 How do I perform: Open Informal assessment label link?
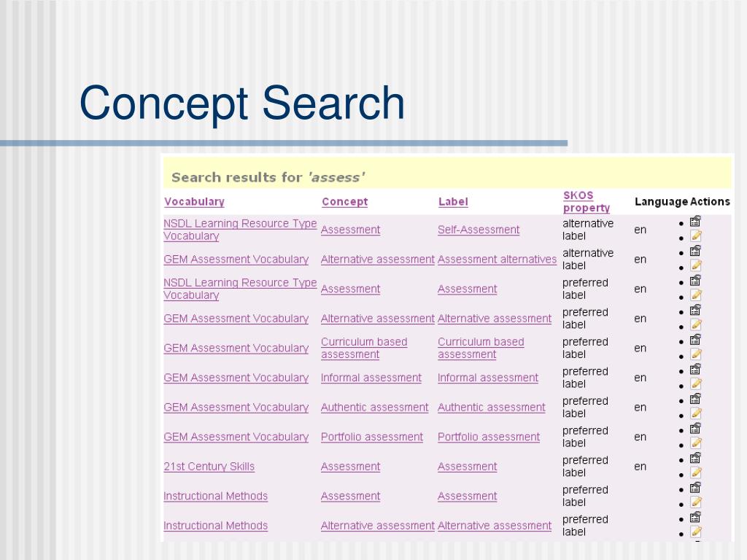488,378
